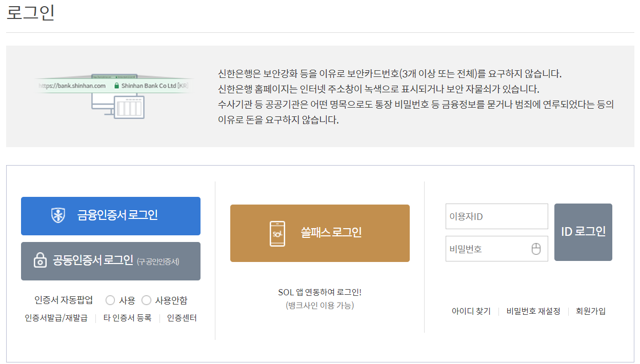Image resolution: width=640 pixels, height=364 pixels.
Task: Click the secure address bar illustration
Action: [115, 96]
